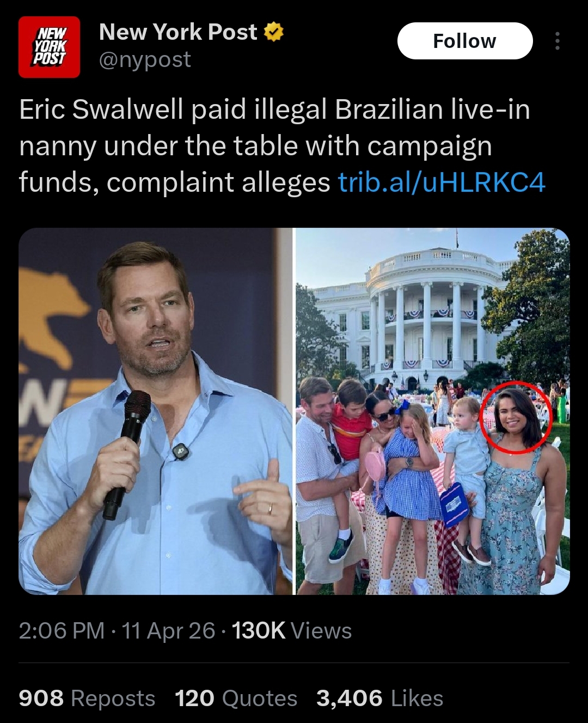Viewport: 588px width, 723px height.
Task: View the White House family photo
Action: click(x=433, y=411)
